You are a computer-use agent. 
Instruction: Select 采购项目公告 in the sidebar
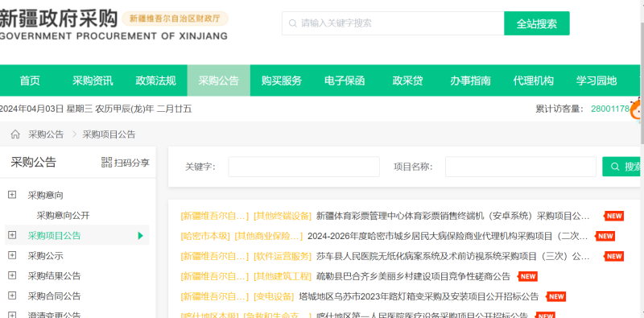tap(54, 235)
